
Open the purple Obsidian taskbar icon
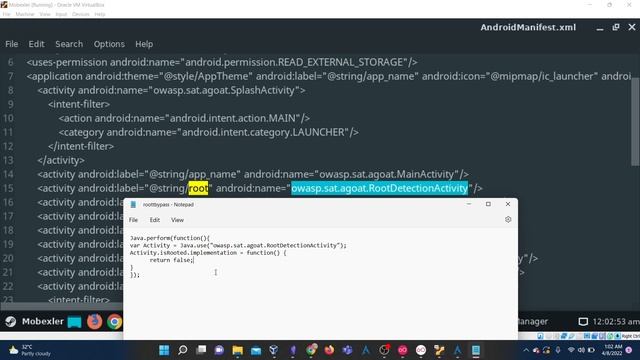tap(293, 350)
